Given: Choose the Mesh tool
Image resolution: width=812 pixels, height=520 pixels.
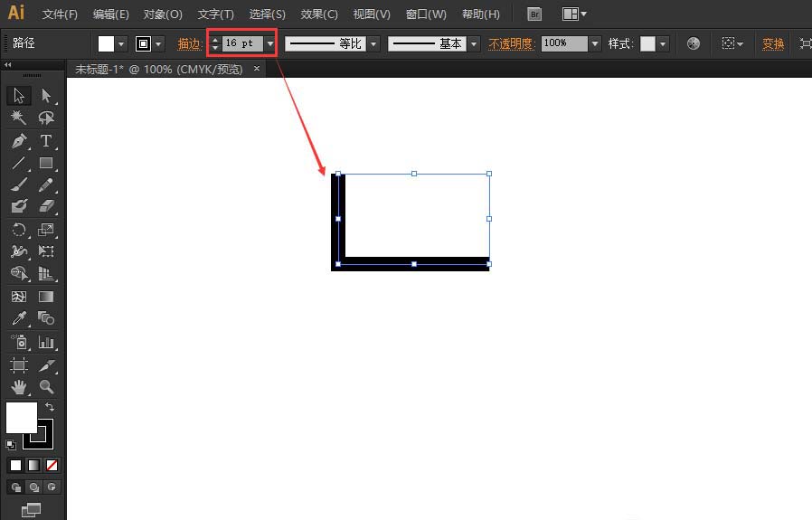Looking at the screenshot, I should (19, 297).
